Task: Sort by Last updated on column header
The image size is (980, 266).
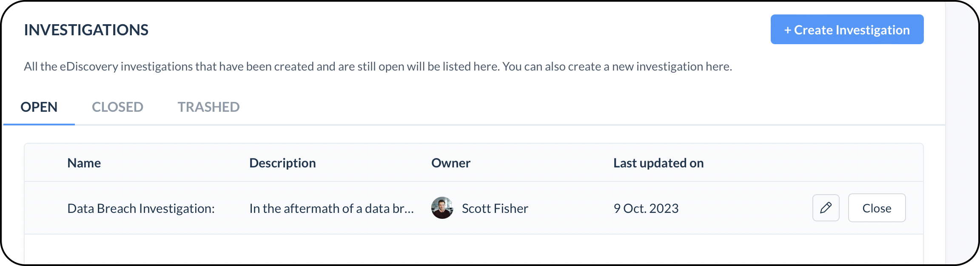Action: pos(658,163)
